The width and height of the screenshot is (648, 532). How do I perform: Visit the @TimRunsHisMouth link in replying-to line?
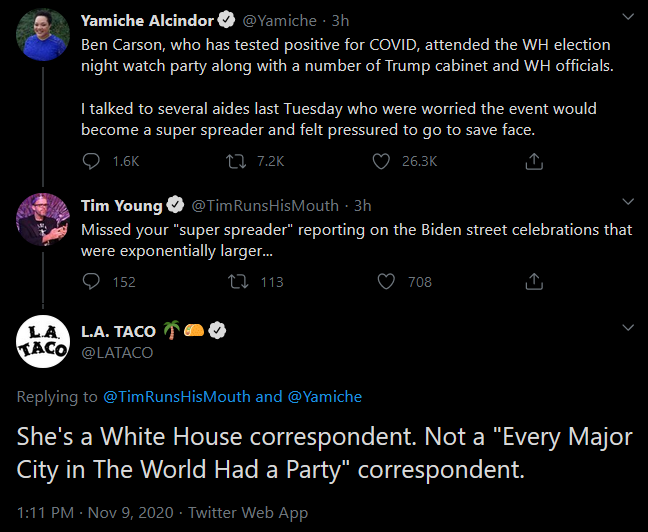pos(176,397)
